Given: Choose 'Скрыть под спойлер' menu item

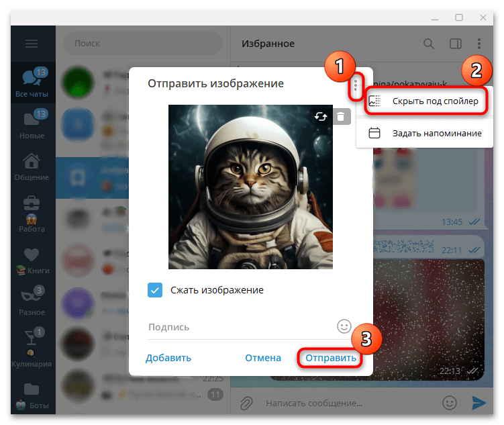Looking at the screenshot, I should pos(424,101).
